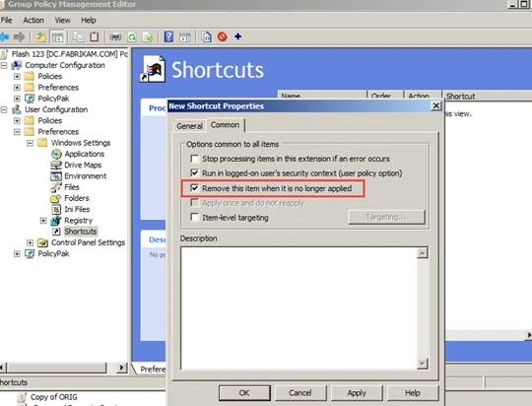Confirm the dialog with OK
This screenshot has height=406, width=532.
[244, 393]
